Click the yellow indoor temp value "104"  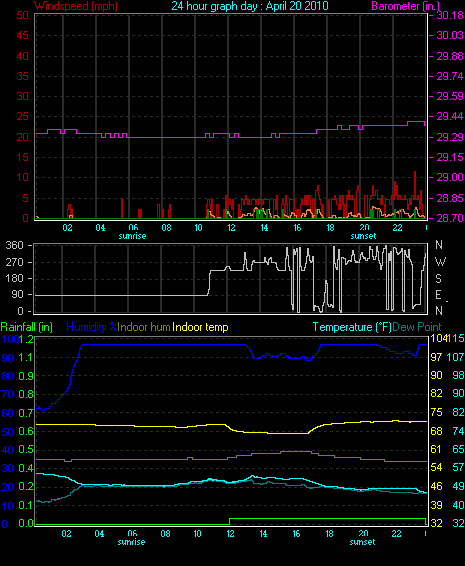pyautogui.click(x=438, y=339)
